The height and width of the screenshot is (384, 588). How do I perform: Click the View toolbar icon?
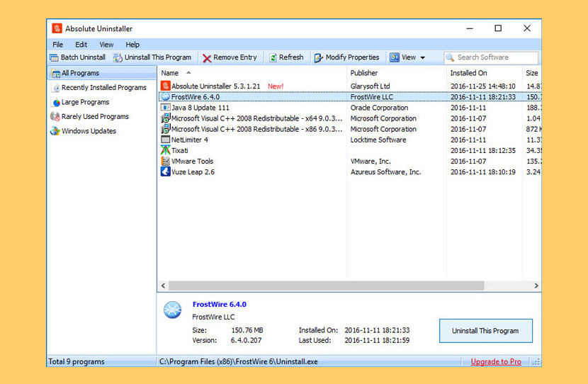(394, 57)
